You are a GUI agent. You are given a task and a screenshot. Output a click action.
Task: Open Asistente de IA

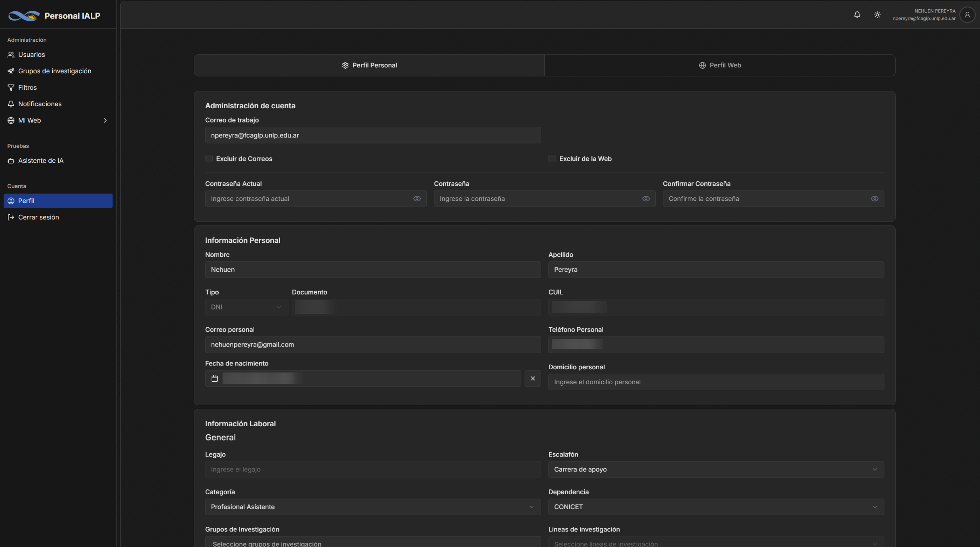tap(58, 161)
